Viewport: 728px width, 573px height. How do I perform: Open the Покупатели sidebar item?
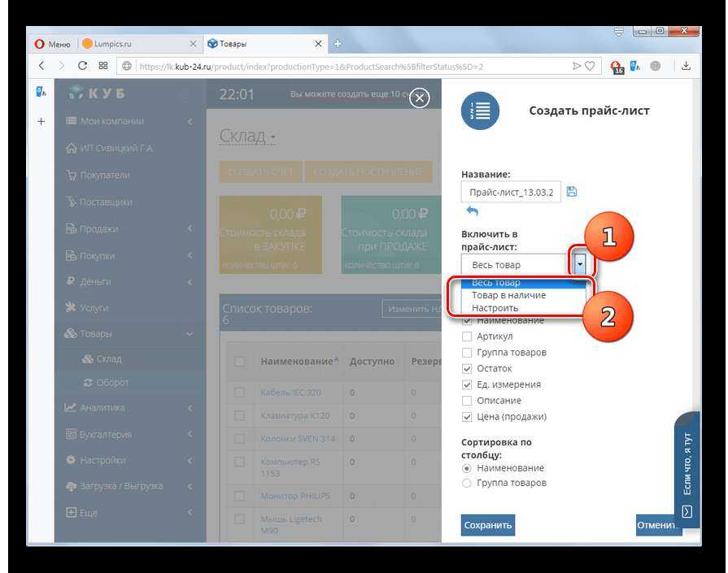104,175
